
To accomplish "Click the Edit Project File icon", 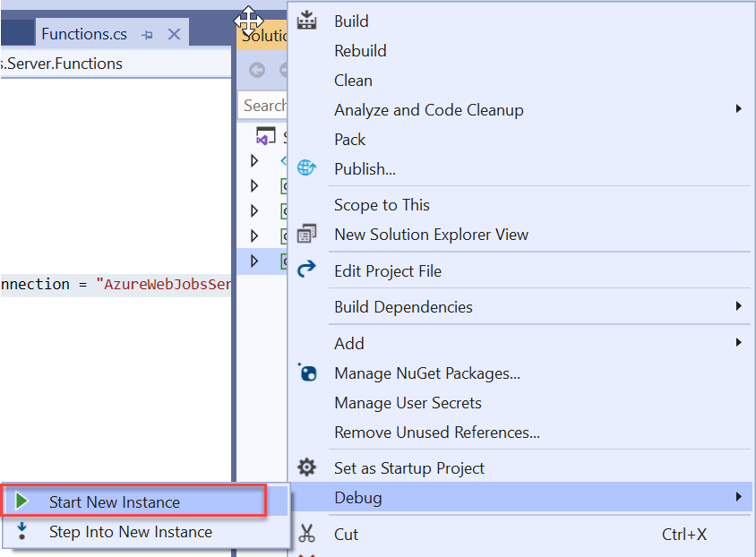I will pos(307,270).
